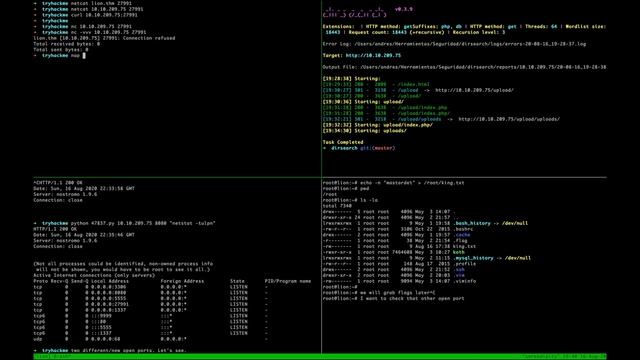
Task: Click the 'Starting: upload/index.php/' line
Action: coord(378,125)
